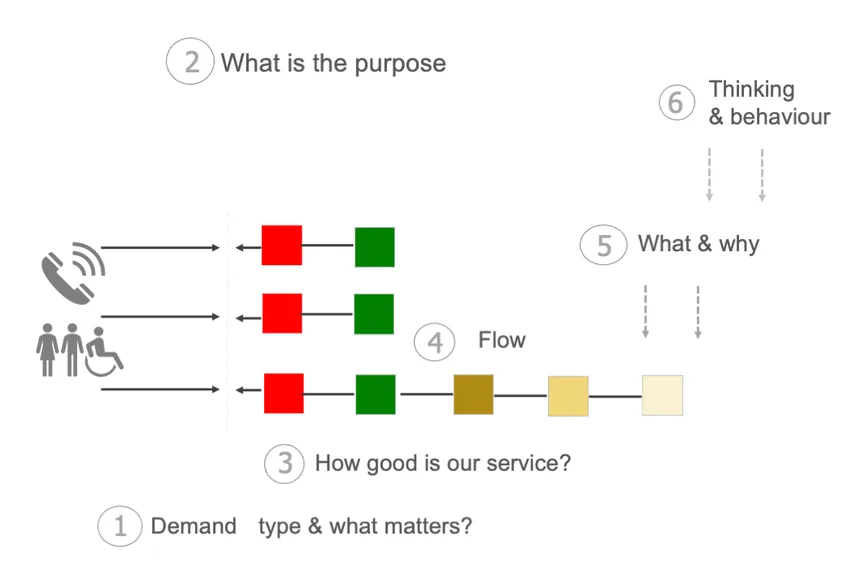This screenshot has width=861, height=566.
Task: Click the circled number 2 icon
Action: tap(190, 63)
